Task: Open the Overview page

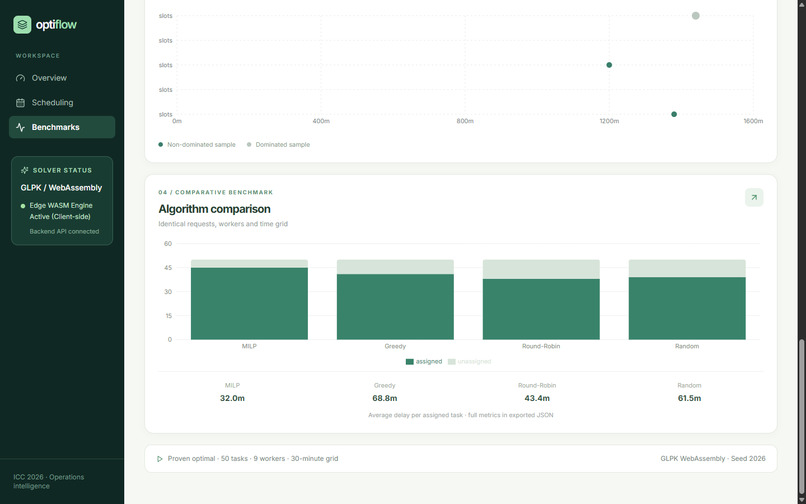Action: (62, 78)
